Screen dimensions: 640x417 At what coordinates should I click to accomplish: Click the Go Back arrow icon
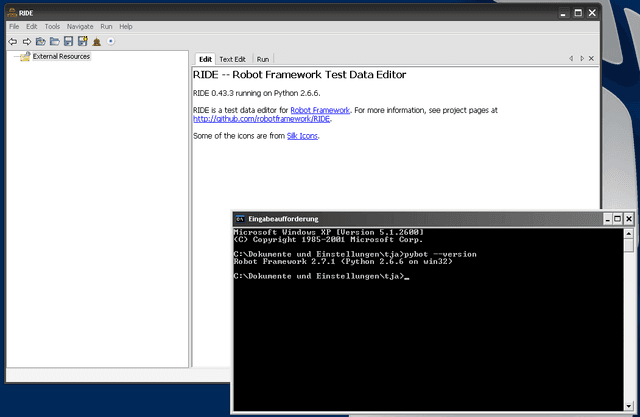[x=13, y=41]
